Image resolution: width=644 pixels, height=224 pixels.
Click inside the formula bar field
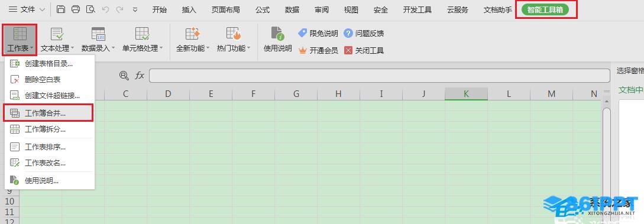point(380,76)
